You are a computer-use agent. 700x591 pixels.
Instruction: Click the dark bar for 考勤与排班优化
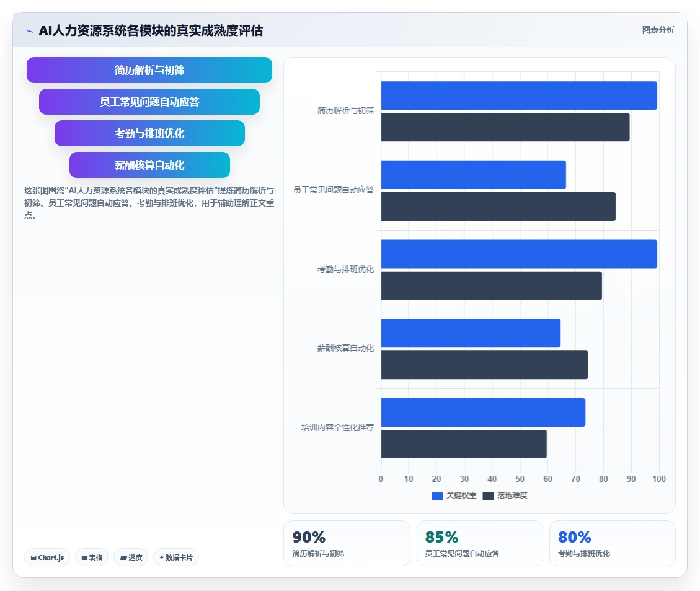click(491, 286)
